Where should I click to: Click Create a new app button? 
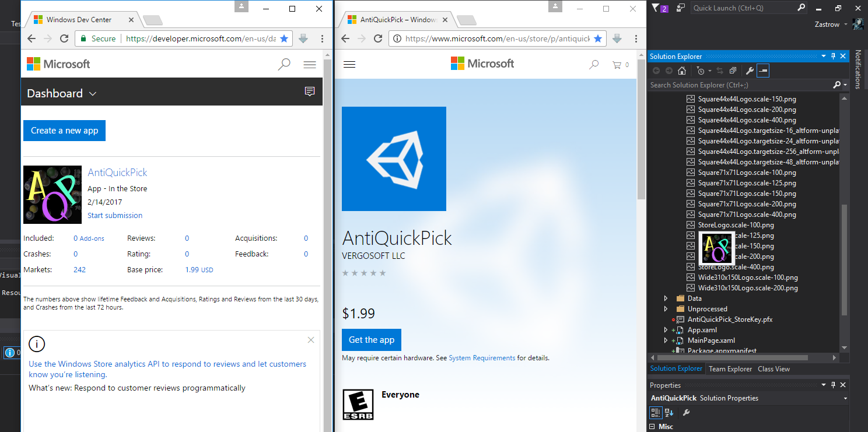click(x=64, y=131)
